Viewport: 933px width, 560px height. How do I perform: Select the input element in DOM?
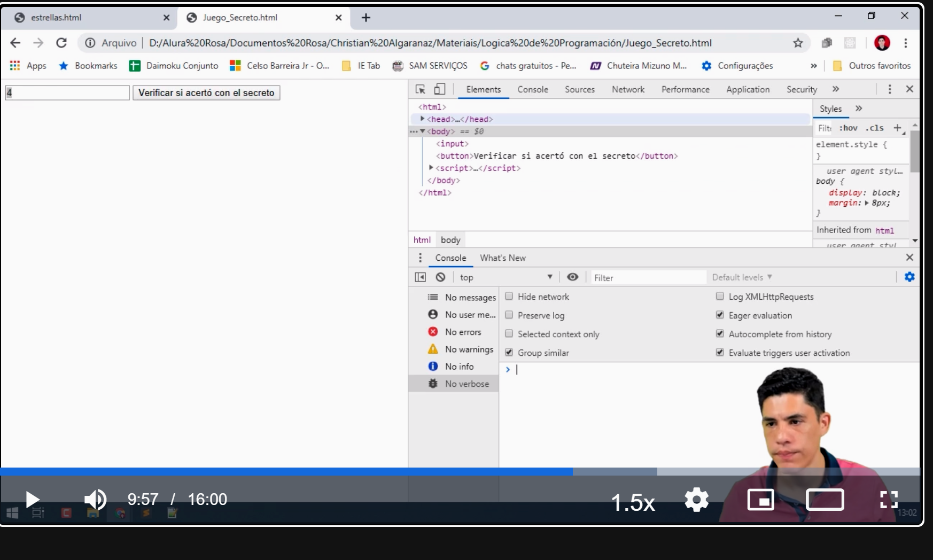point(452,144)
